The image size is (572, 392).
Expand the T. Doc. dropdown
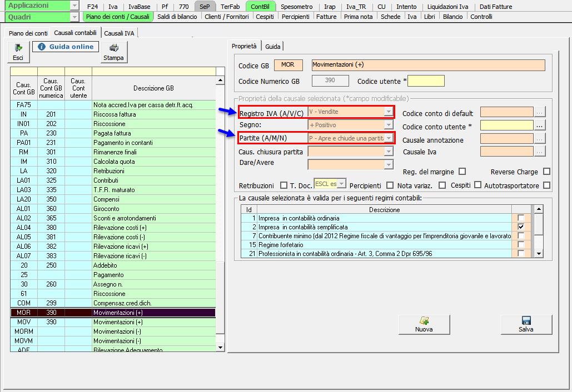tap(341, 184)
